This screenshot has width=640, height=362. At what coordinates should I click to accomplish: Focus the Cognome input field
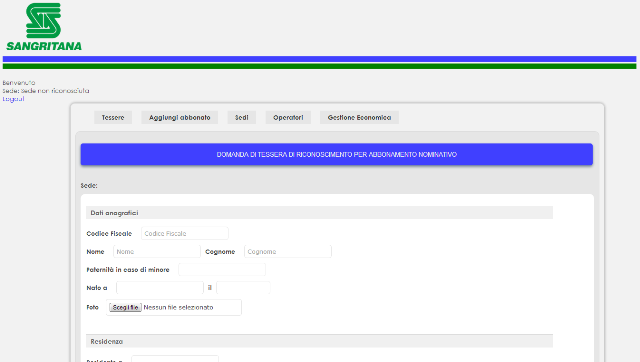click(288, 251)
